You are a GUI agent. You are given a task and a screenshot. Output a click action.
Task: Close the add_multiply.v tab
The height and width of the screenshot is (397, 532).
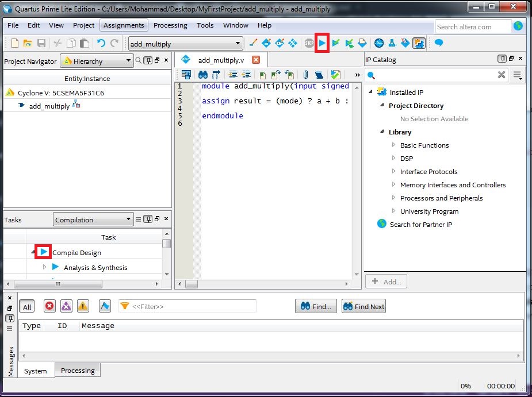tap(256, 60)
